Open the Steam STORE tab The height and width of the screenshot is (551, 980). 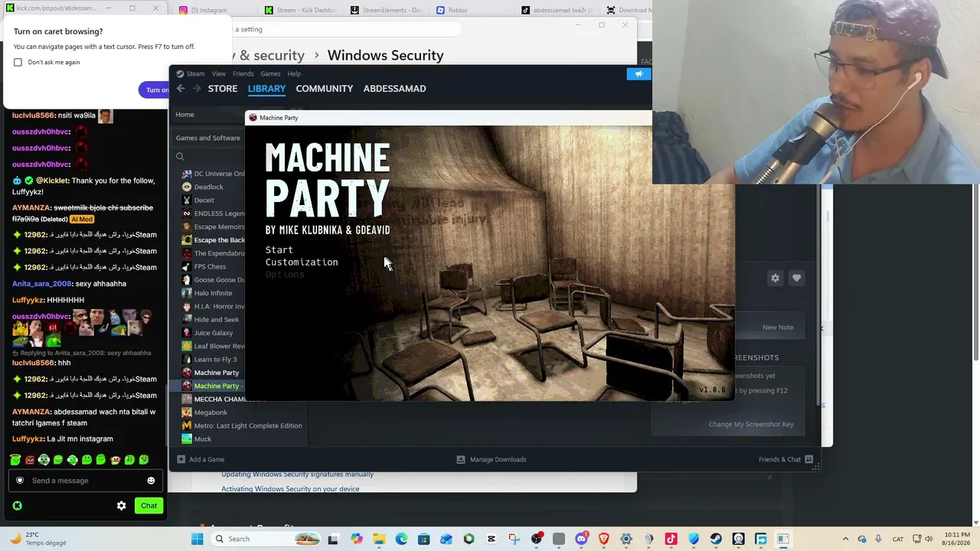coord(223,89)
